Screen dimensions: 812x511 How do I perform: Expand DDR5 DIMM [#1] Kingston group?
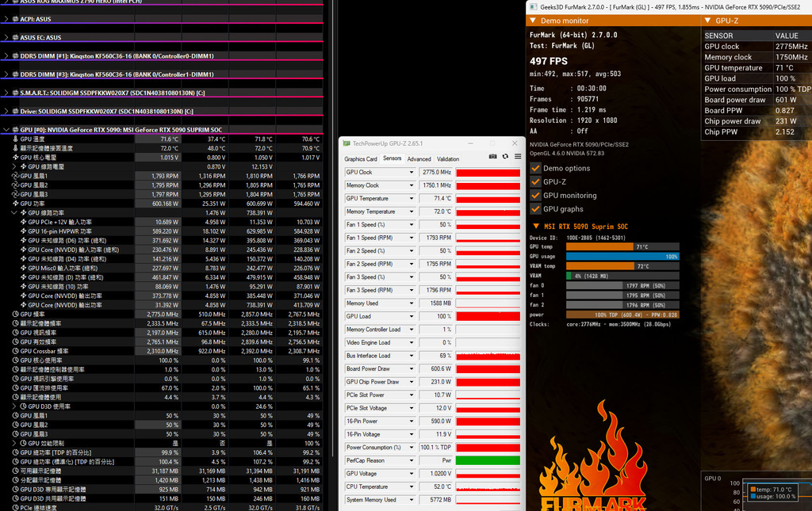pyautogui.click(x=6, y=56)
